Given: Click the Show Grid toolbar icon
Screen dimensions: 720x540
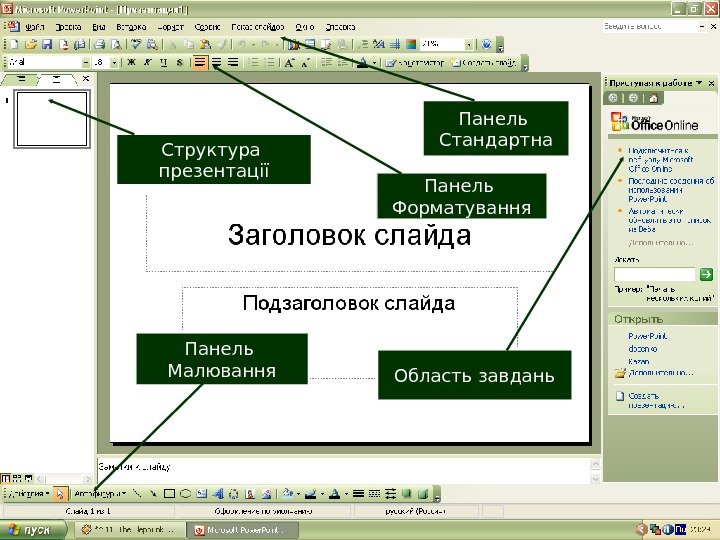Looking at the screenshot, I should click(x=395, y=44).
